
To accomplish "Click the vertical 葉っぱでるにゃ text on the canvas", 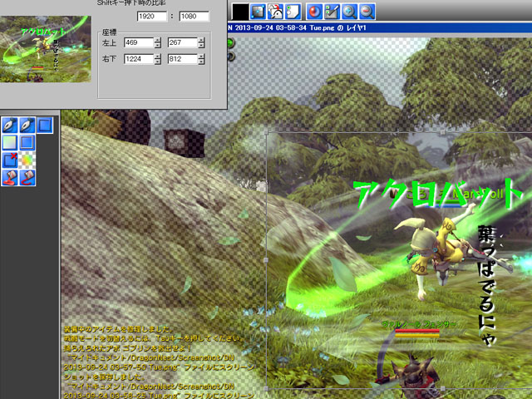I will 488,286.
